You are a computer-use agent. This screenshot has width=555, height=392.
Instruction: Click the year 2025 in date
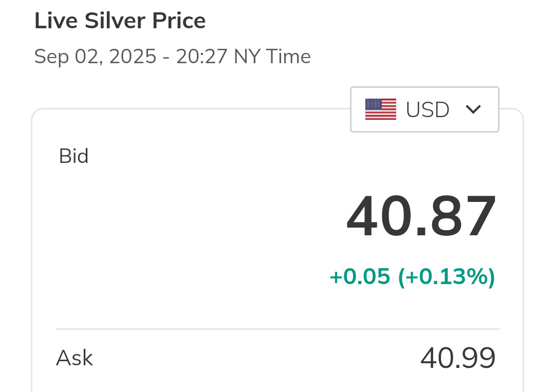(x=133, y=57)
